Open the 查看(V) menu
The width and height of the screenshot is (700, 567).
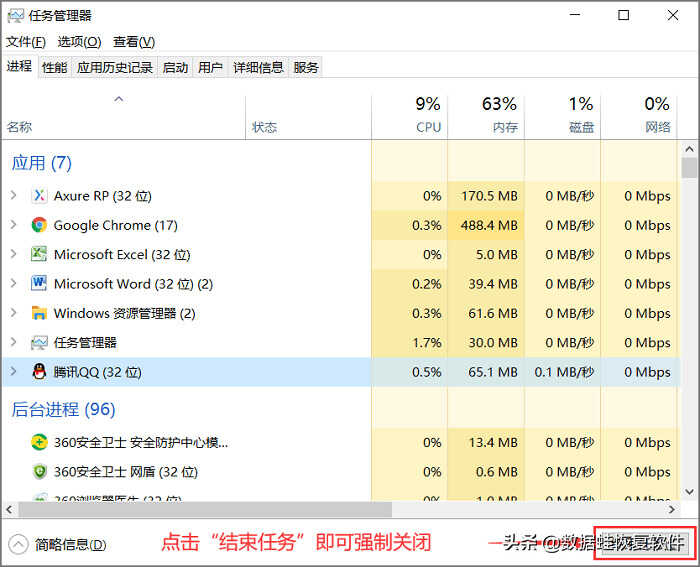tap(134, 42)
